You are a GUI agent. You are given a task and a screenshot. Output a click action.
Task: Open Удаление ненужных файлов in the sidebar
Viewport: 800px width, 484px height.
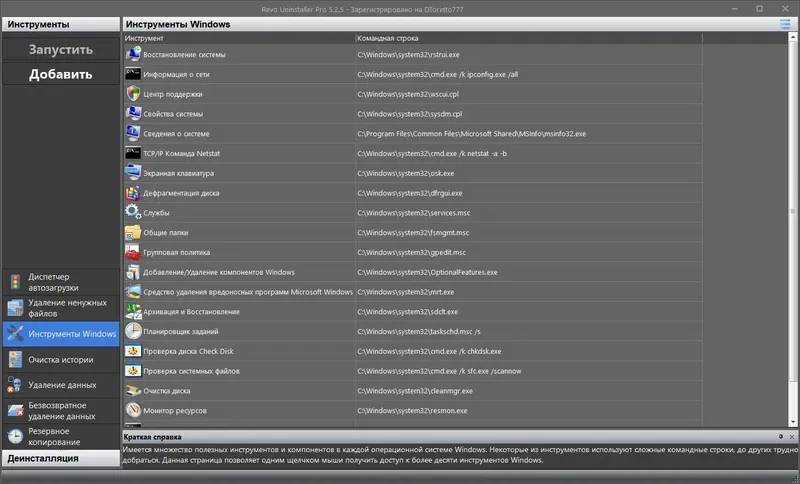point(61,308)
